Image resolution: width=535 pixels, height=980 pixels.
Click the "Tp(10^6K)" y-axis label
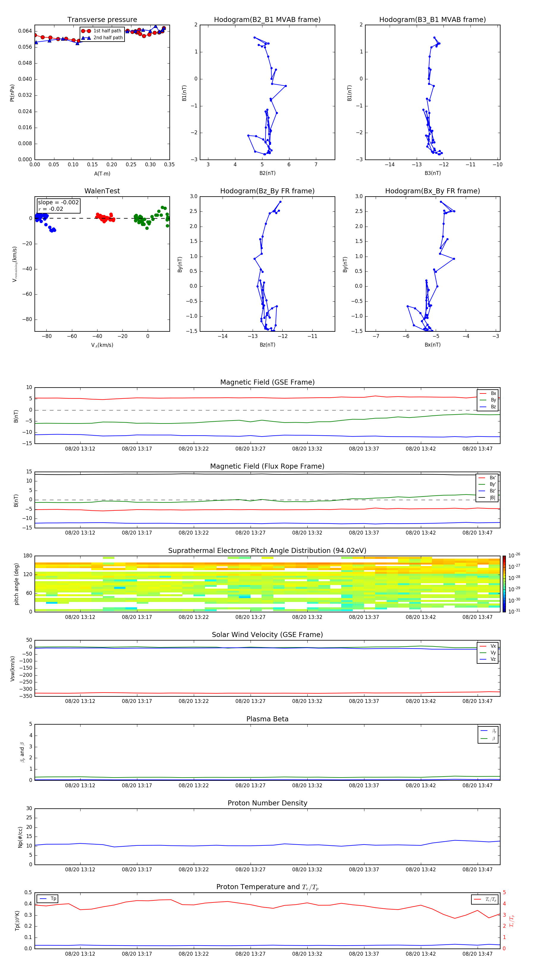[x=17, y=921]
